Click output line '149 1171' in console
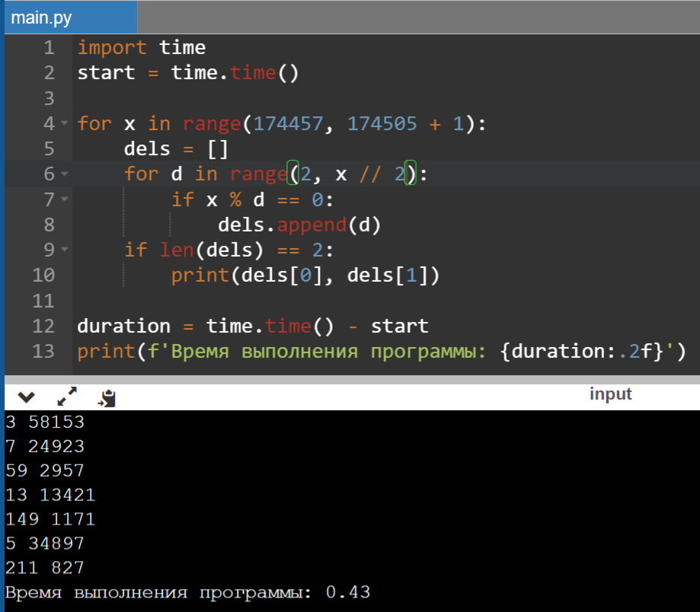This screenshot has height=612, width=700. coord(50,519)
